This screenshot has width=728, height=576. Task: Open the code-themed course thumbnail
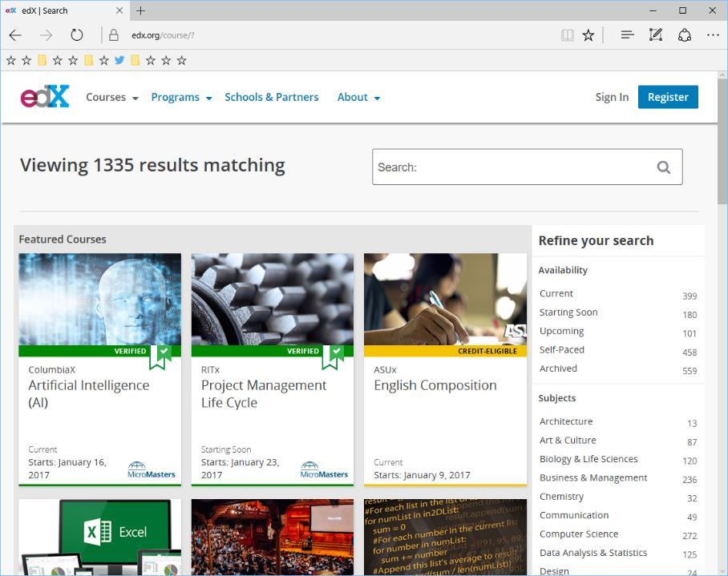pyautogui.click(x=445, y=537)
